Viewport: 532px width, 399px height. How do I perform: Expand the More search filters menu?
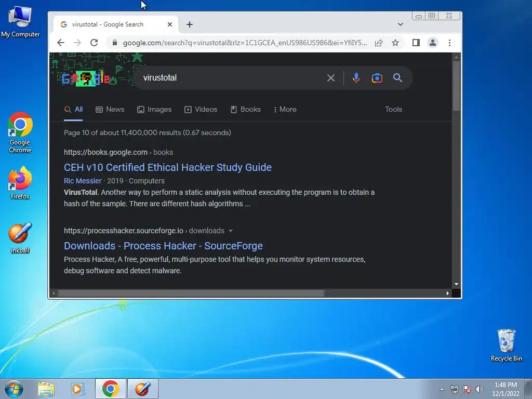click(x=285, y=109)
